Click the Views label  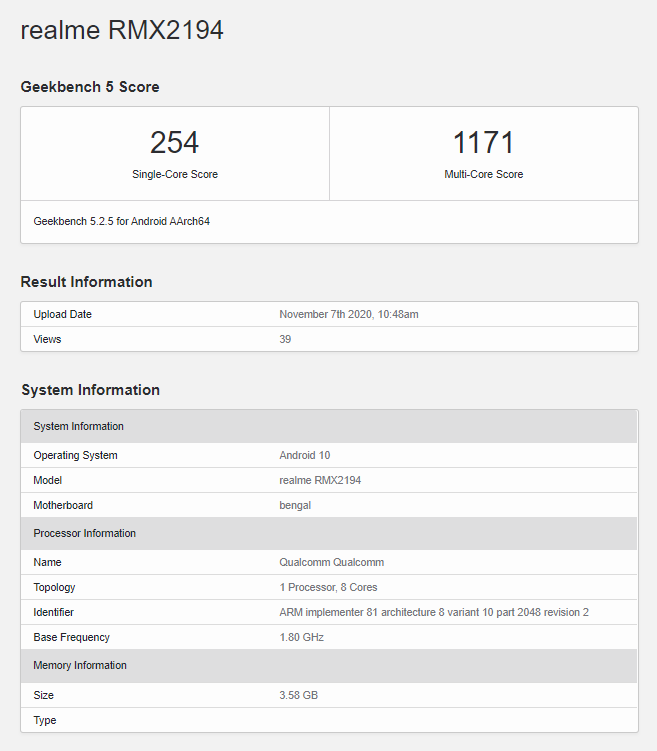click(x=47, y=339)
